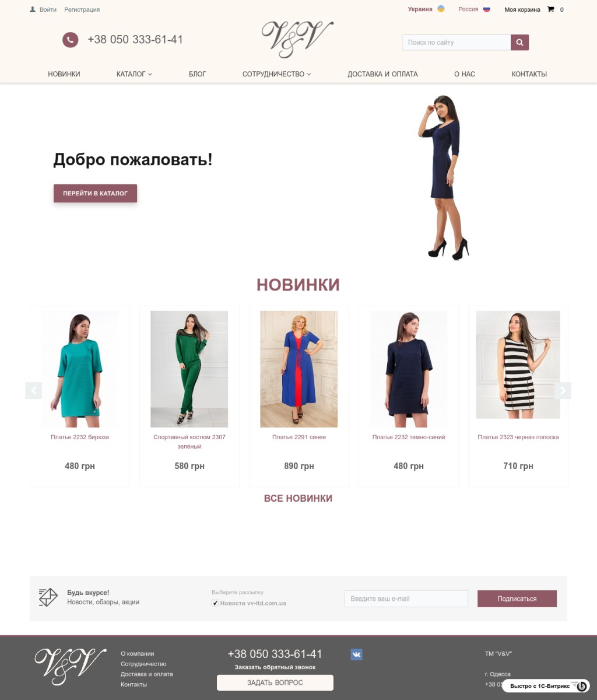Click the email subscription input field
597x700 pixels.
[x=406, y=598]
